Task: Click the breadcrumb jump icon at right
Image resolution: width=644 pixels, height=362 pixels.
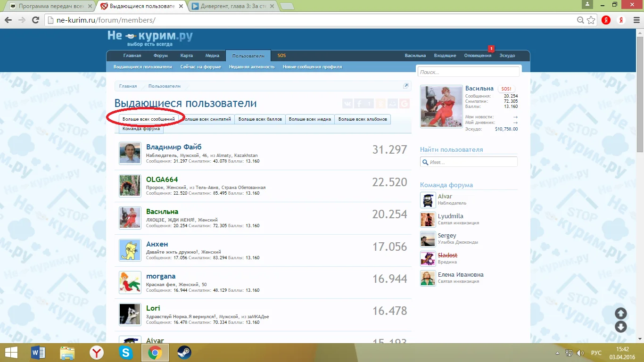Action: (x=405, y=86)
